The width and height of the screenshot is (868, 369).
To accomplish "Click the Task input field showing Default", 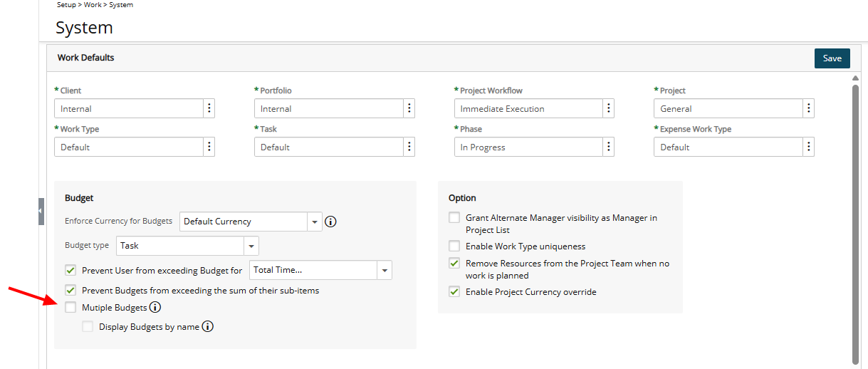I will (x=328, y=147).
